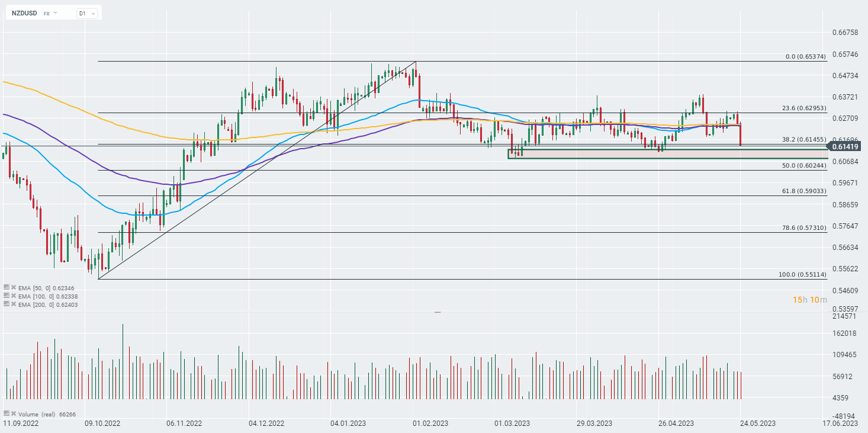This screenshot has height=433, width=868.
Task: Click the pane divider handle above volume
Action: [438, 312]
